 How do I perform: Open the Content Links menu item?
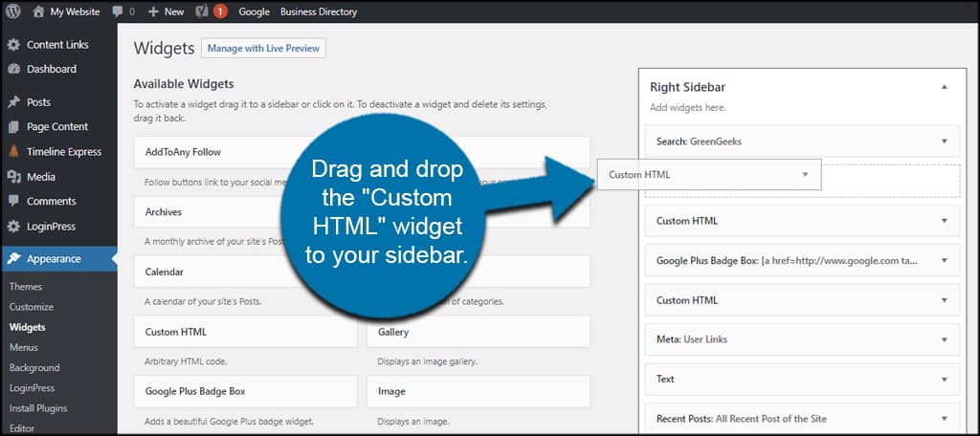coord(57,44)
